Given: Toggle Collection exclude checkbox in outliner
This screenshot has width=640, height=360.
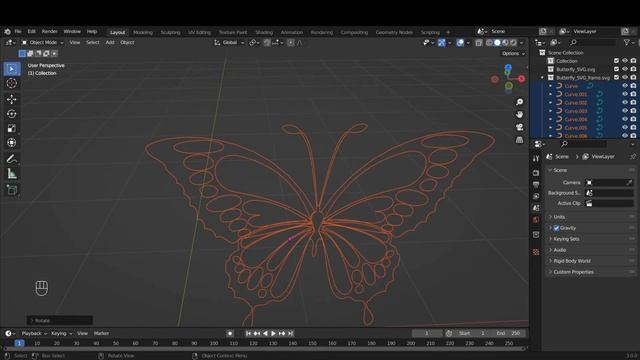Looking at the screenshot, I should (616, 61).
